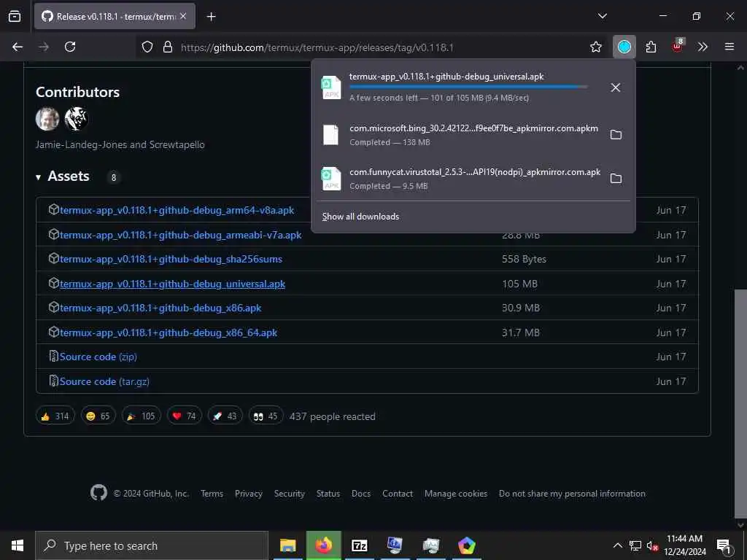The image size is (747, 560).
Task: Open Jamie-Landeg-Jones contributor avatar
Action: 47,119
